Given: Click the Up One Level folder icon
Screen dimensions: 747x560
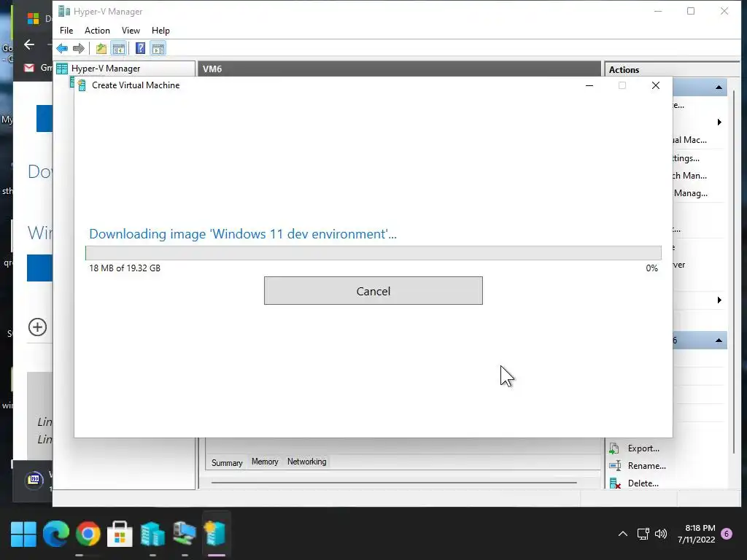Looking at the screenshot, I should [101, 48].
